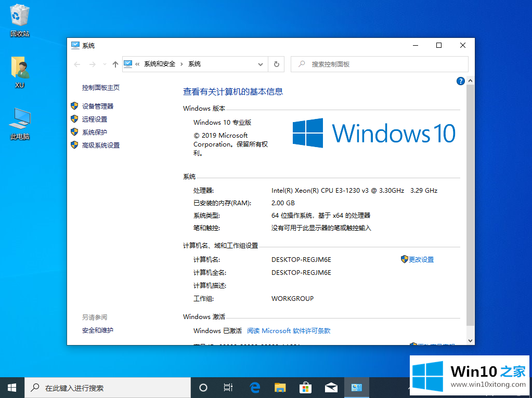Click the taskbar search box 在此键入进行搜索

[x=108, y=388]
